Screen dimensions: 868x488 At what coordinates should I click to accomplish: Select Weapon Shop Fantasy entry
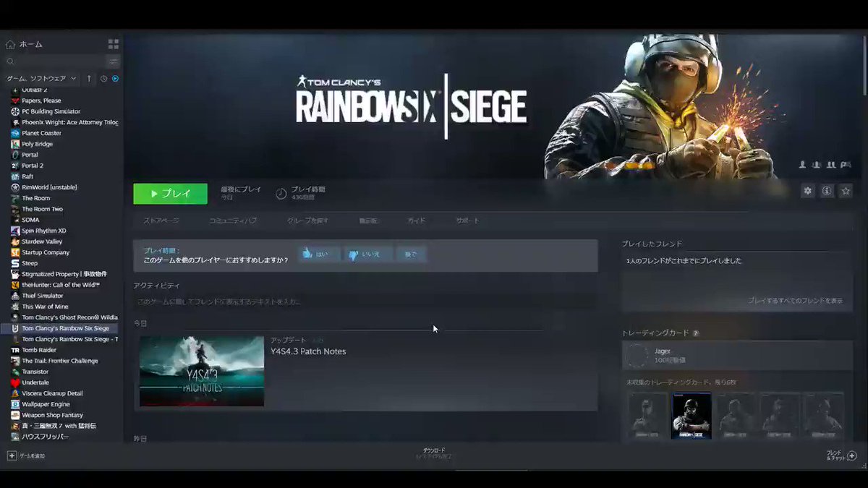52,415
